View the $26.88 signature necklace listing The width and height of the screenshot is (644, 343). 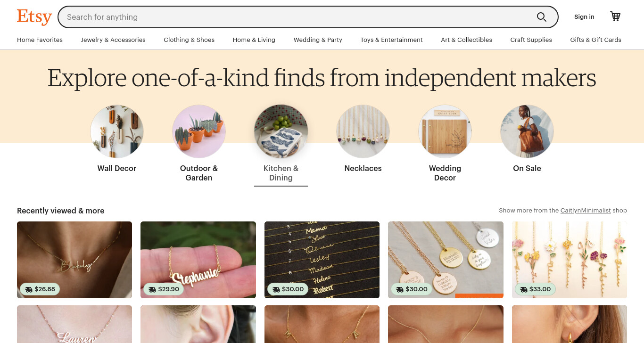tap(74, 260)
